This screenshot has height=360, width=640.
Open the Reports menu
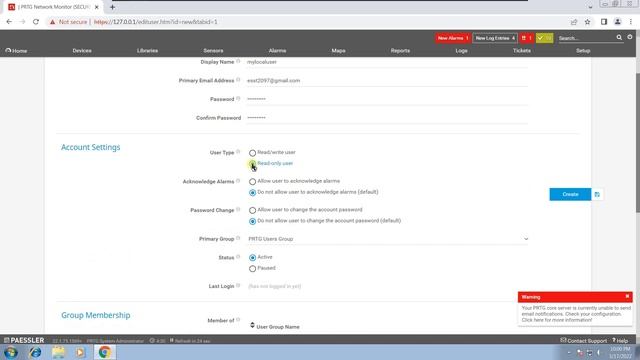click(400, 51)
